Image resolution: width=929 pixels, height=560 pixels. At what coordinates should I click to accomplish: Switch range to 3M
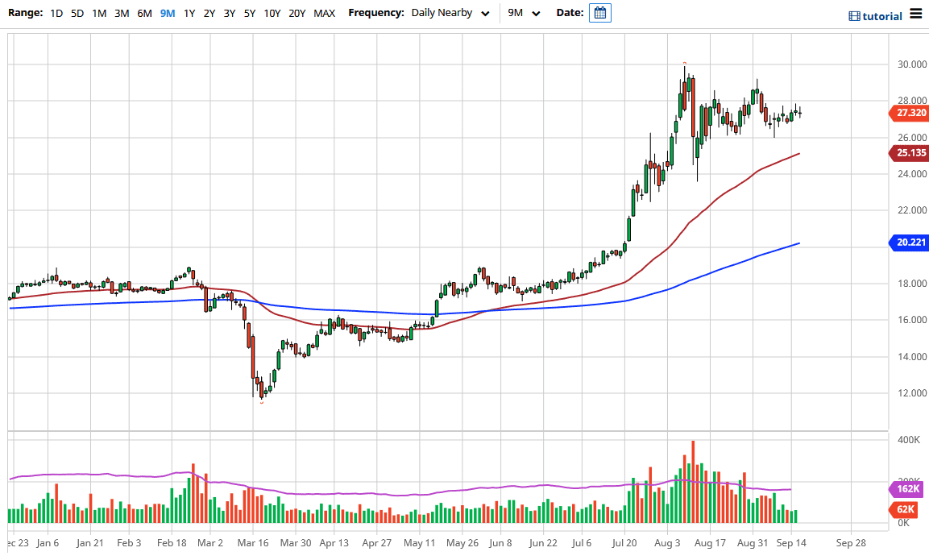pyautogui.click(x=122, y=14)
